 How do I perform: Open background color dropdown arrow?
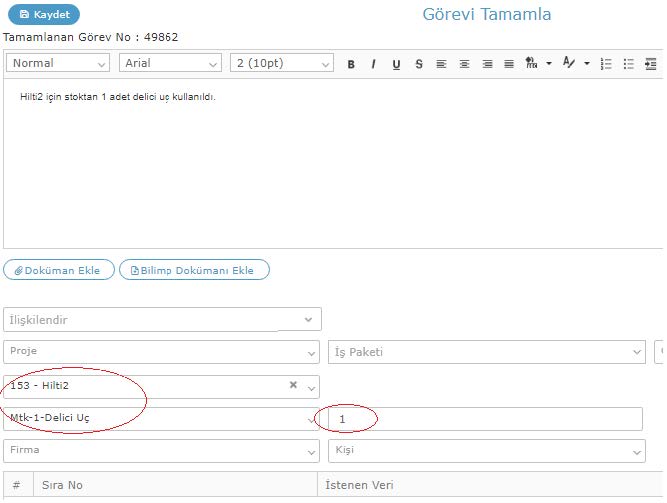(549, 63)
